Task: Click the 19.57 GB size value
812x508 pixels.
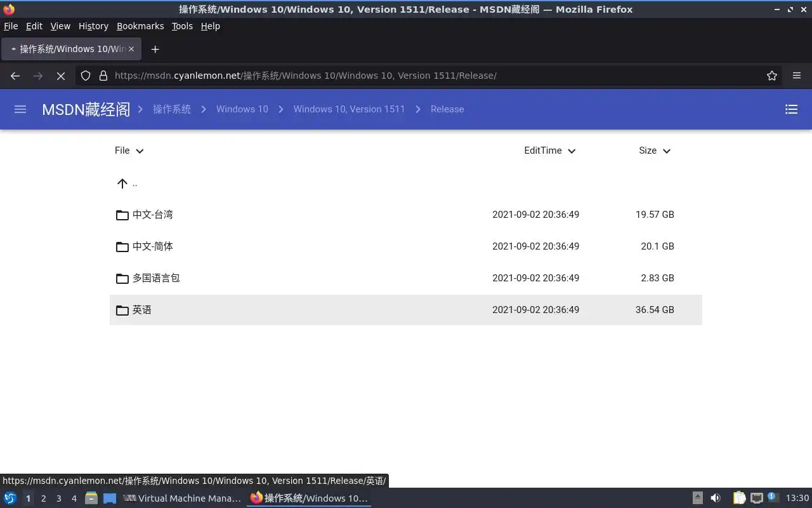Action: pos(655,215)
